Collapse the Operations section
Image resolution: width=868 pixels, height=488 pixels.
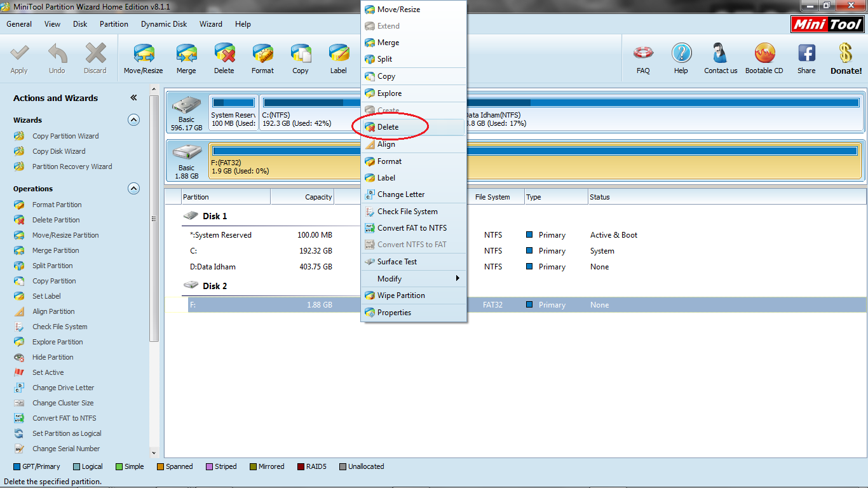tap(133, 188)
